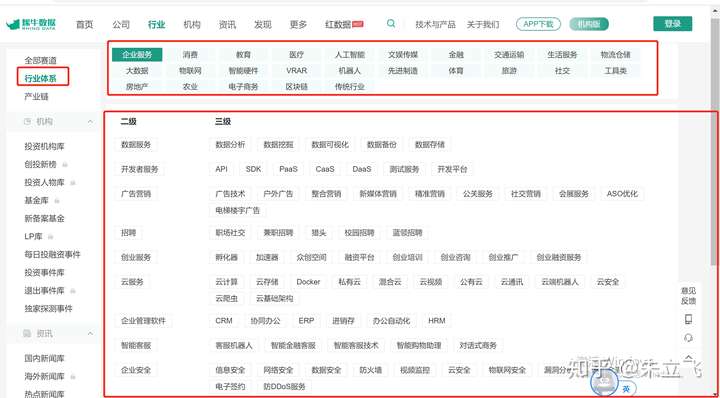Click the customer service headset icon

pos(688,338)
